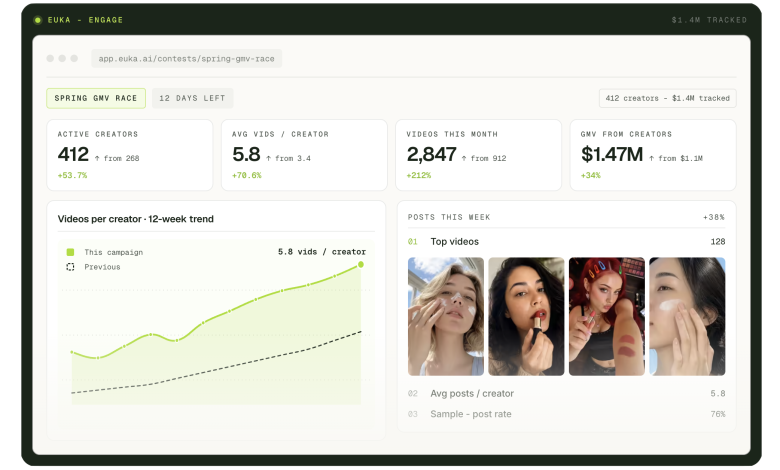
Task: Click the green status dot beside EUKA - ENGAGE
Action: click(x=37, y=20)
